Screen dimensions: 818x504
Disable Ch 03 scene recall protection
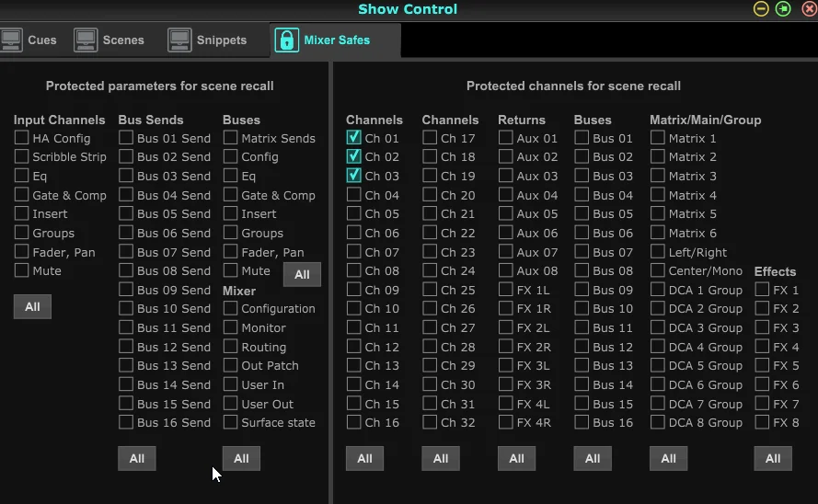pos(353,176)
